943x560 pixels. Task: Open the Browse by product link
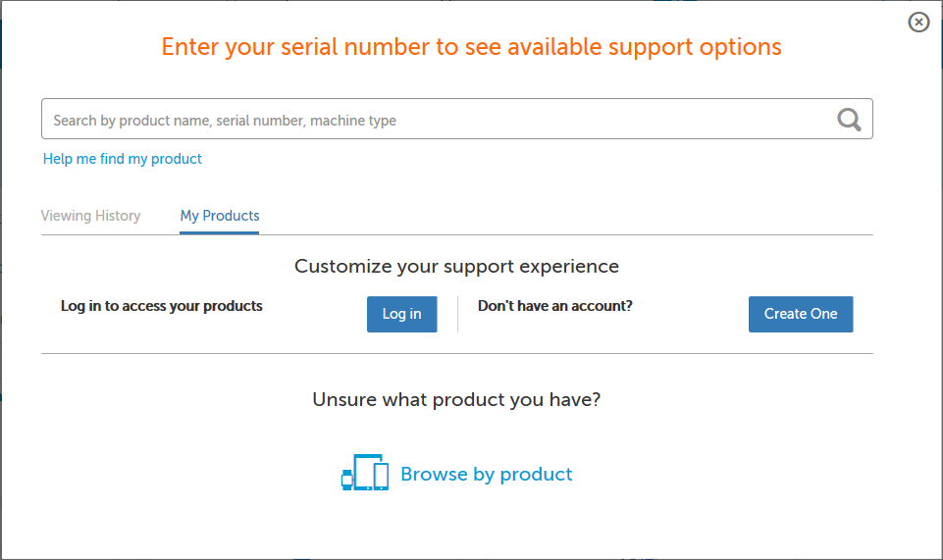point(486,475)
